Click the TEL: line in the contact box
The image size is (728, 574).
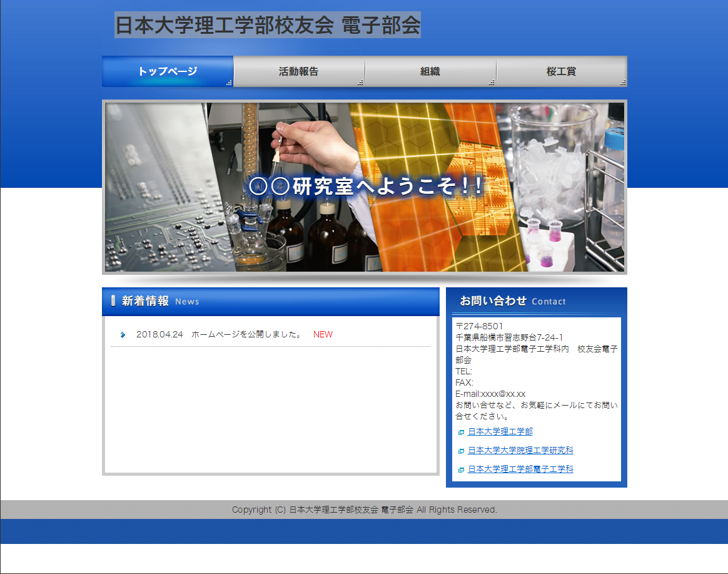click(x=463, y=371)
